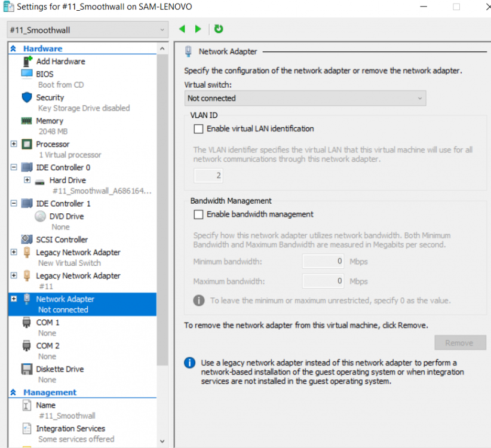Expand the Hard Drive node
491x448 pixels.
point(27,180)
